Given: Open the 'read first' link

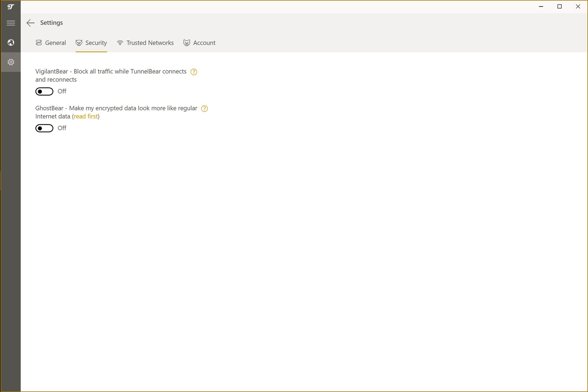Looking at the screenshot, I should 86,117.
